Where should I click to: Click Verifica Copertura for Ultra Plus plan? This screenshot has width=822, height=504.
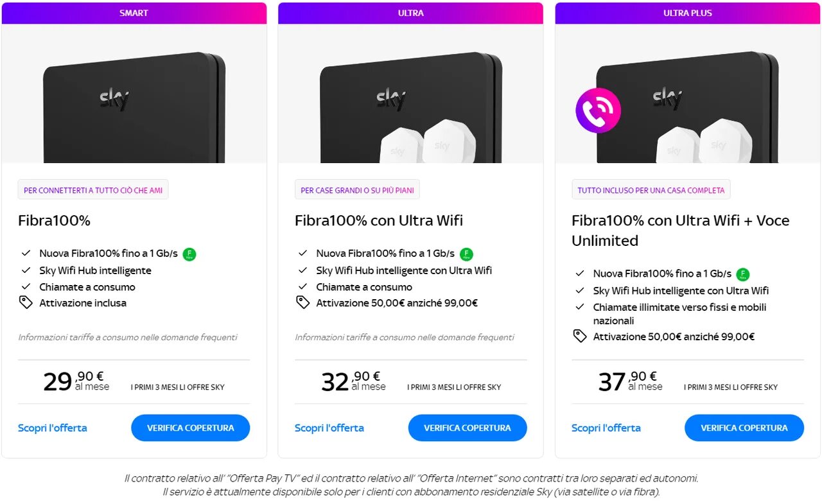(744, 428)
